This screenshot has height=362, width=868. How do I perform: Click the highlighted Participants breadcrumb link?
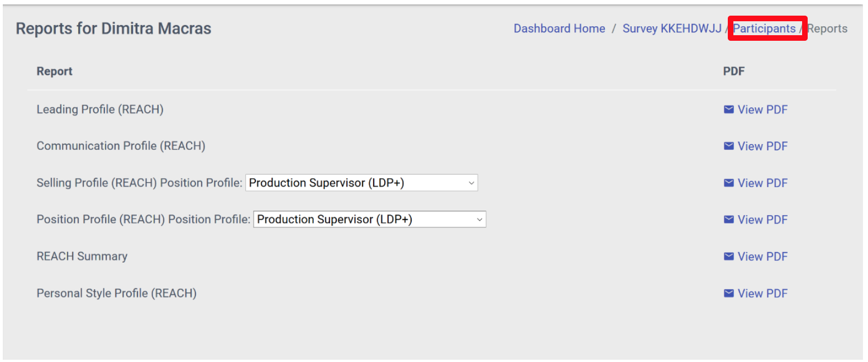(x=766, y=28)
